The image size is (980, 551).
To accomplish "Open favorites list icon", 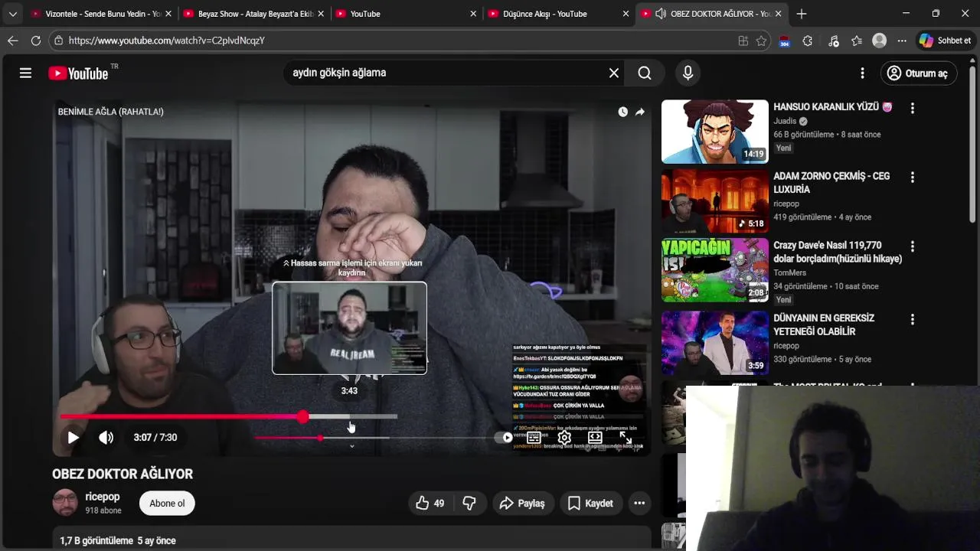I will point(857,41).
